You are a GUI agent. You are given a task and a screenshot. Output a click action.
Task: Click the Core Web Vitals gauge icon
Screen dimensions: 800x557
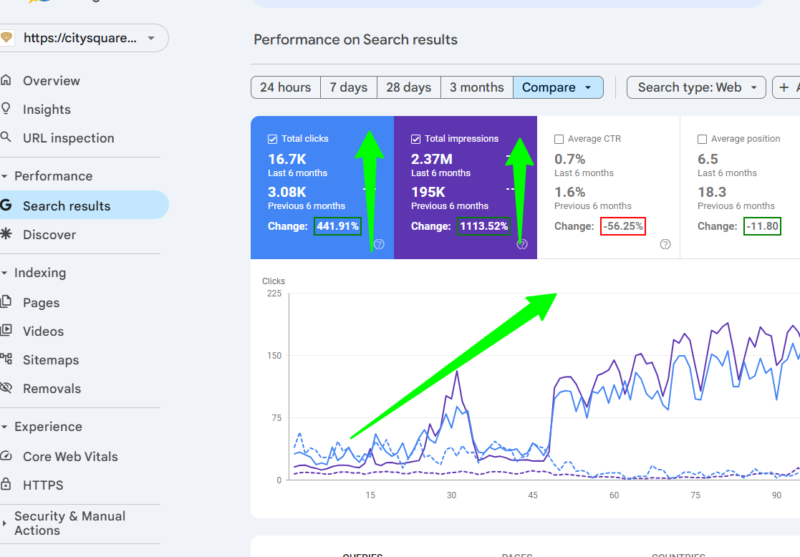pyautogui.click(x=6, y=456)
